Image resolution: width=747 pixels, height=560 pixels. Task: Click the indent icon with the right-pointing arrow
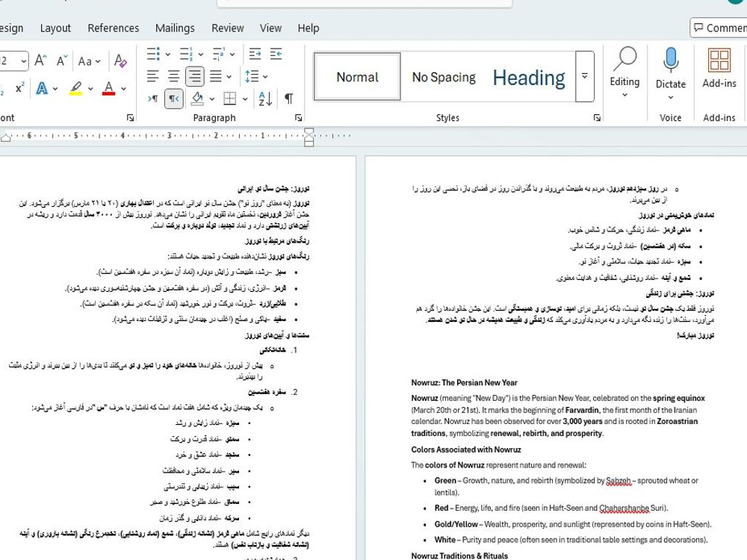255,54
